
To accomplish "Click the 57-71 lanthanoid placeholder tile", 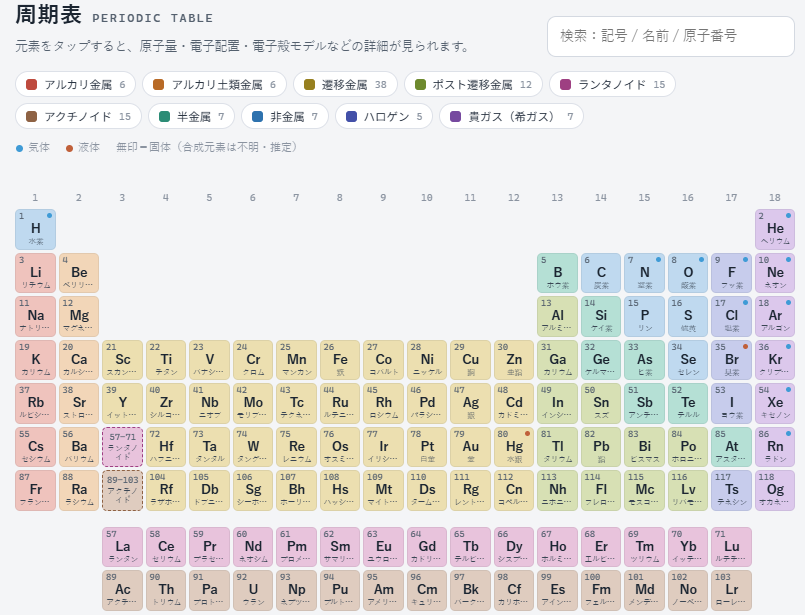I will [x=122, y=447].
